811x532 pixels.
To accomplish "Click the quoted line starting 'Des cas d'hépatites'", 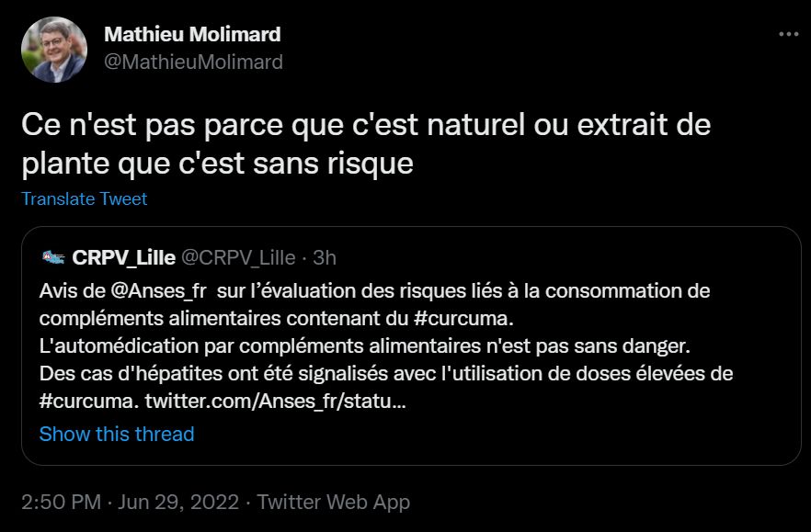I will click(386, 374).
